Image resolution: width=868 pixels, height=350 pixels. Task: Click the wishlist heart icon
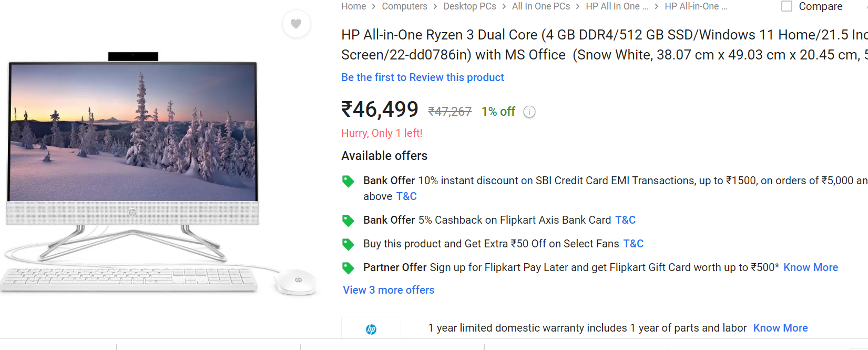click(x=296, y=24)
